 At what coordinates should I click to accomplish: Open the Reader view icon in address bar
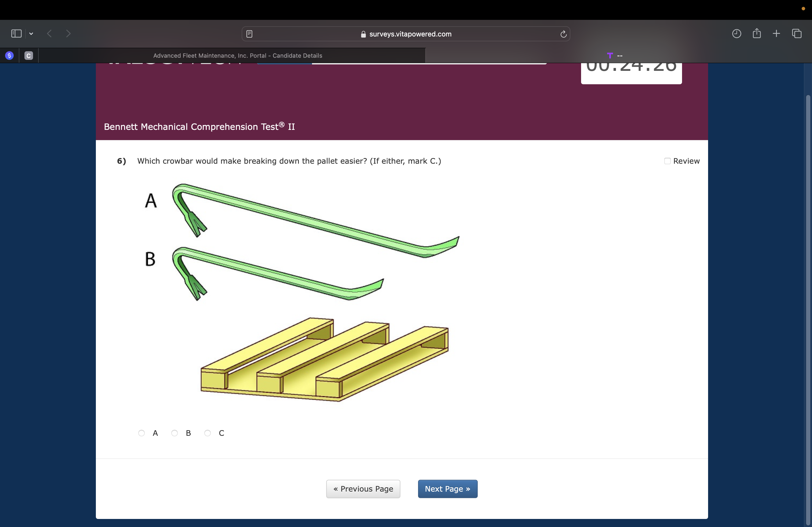click(x=249, y=34)
